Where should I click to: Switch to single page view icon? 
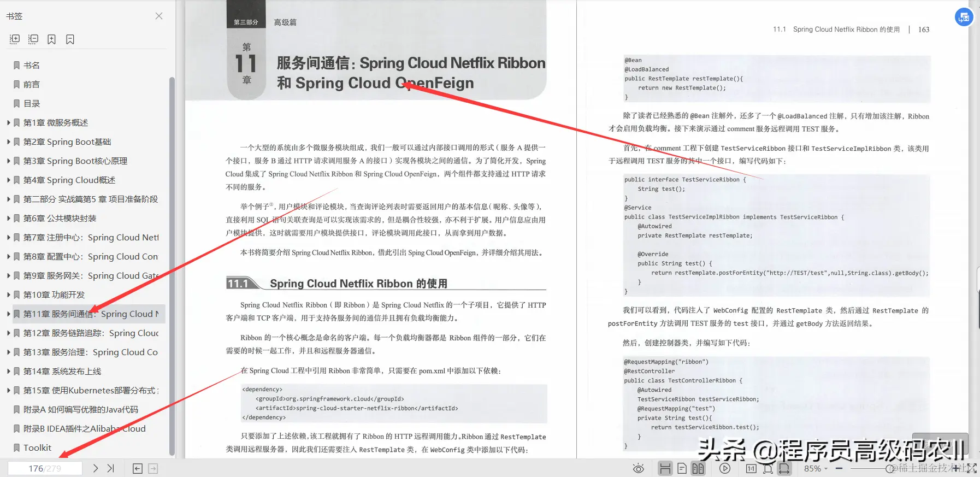tap(682, 468)
